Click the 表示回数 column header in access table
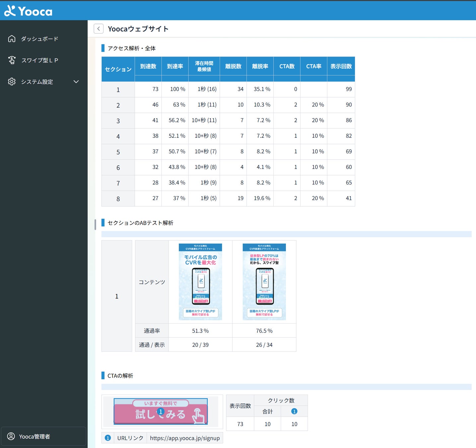This screenshot has width=476, height=448. coord(341,66)
